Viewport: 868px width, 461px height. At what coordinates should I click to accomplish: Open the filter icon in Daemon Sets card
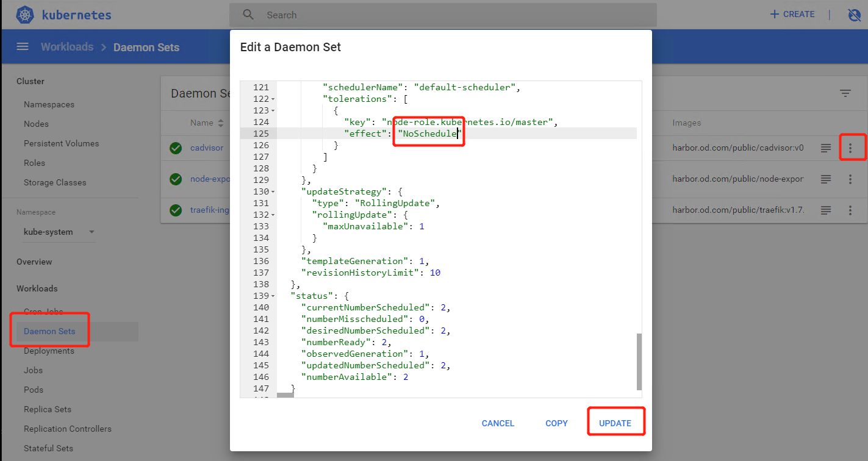(x=845, y=93)
